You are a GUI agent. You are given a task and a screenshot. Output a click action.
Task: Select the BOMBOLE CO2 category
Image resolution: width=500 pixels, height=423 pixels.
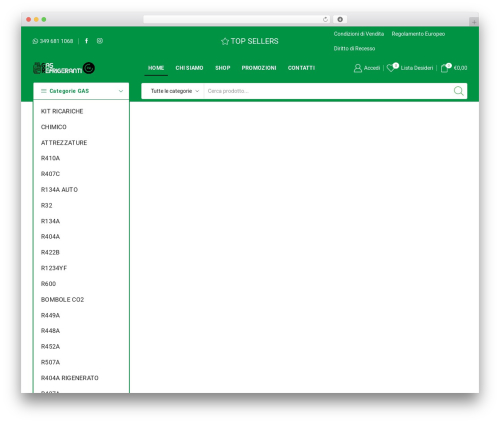point(62,300)
